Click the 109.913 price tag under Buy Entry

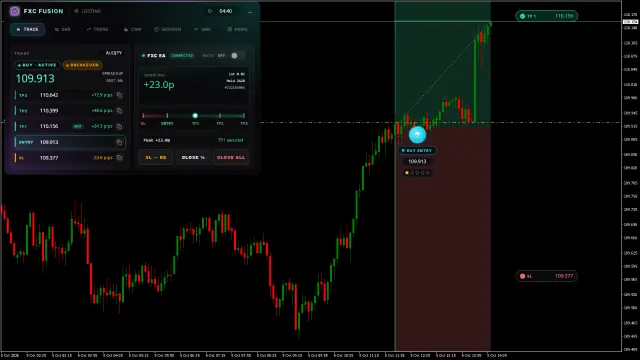click(x=417, y=162)
